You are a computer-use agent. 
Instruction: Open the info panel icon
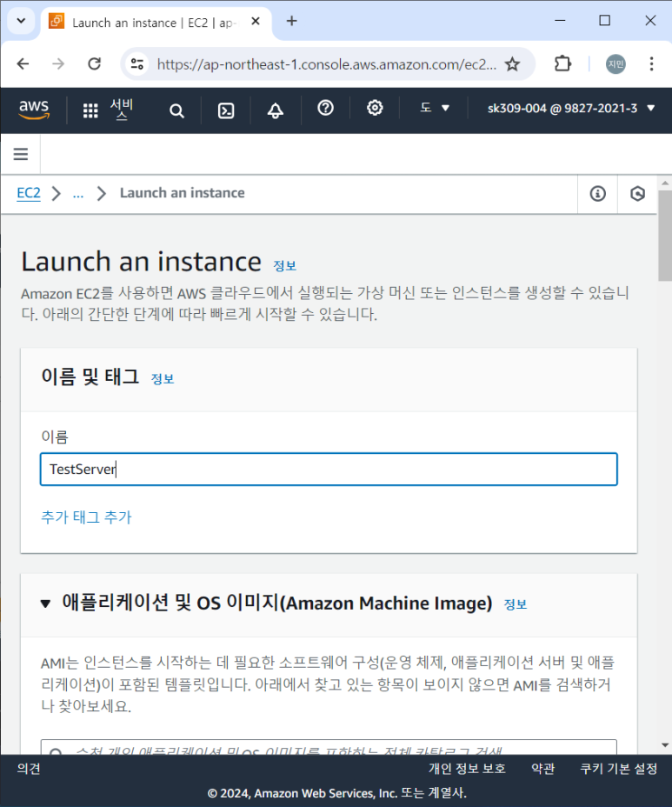(x=597, y=194)
